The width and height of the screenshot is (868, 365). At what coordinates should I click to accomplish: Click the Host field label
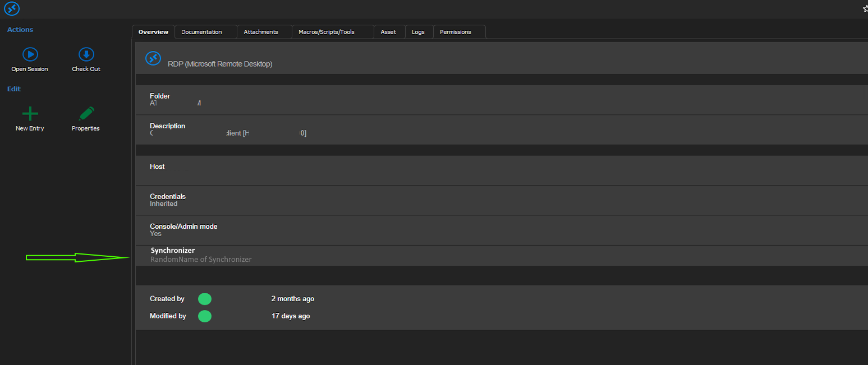tap(157, 167)
